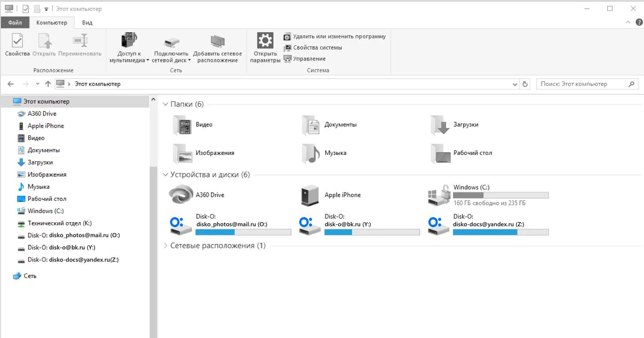The image size is (644, 338).
Task: Open Доступ к мультимедиа dropdown arrow
Action: pos(148,60)
